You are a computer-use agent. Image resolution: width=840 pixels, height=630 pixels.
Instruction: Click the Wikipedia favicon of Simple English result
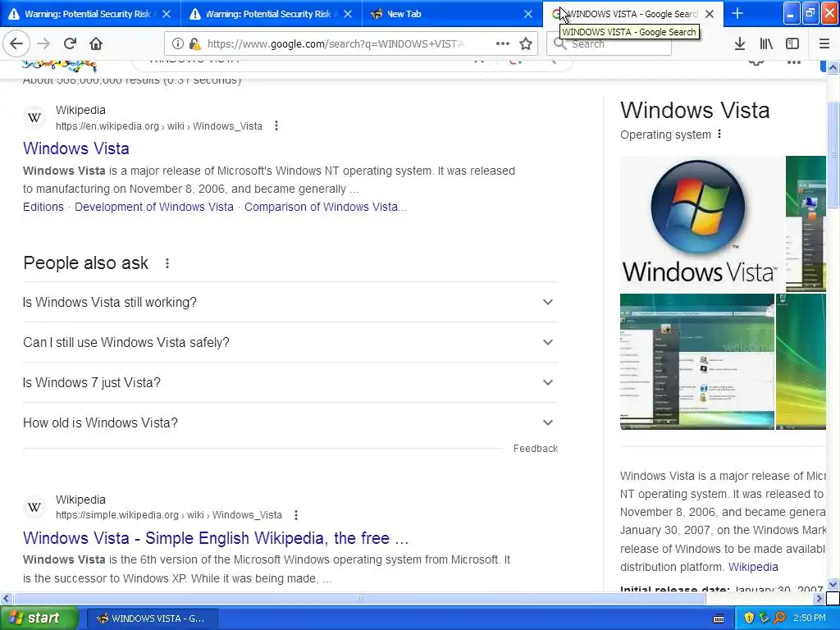(x=34, y=507)
